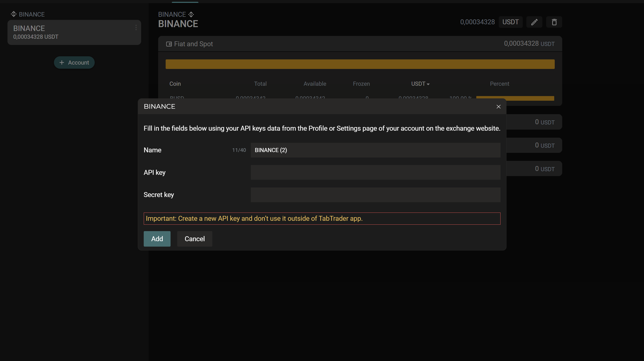Screen dimensions: 644x361
Task: Click the Fiat and Spot 0,00034328 USDT total
Action: [529, 44]
